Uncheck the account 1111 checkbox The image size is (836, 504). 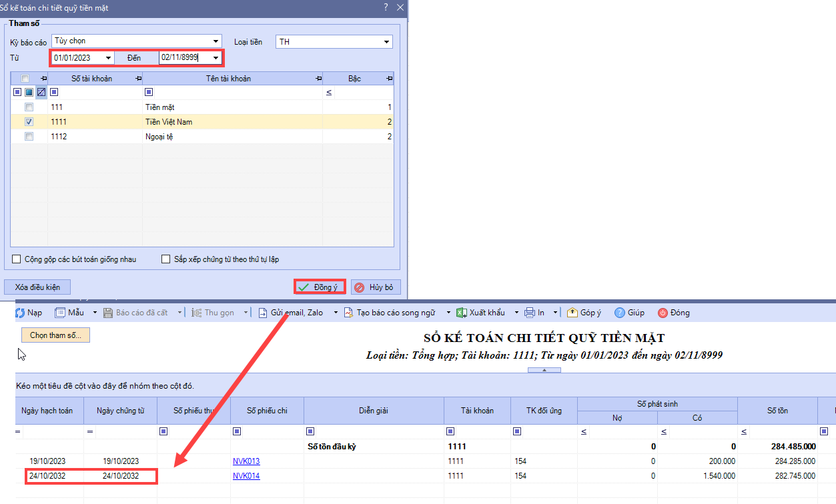[29, 122]
